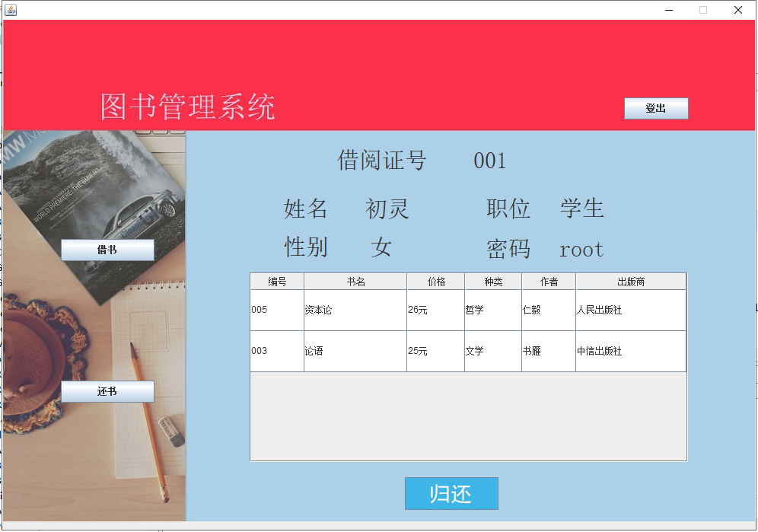The width and height of the screenshot is (758, 532).
Task: Click the gender value 女
Action: coord(381,247)
